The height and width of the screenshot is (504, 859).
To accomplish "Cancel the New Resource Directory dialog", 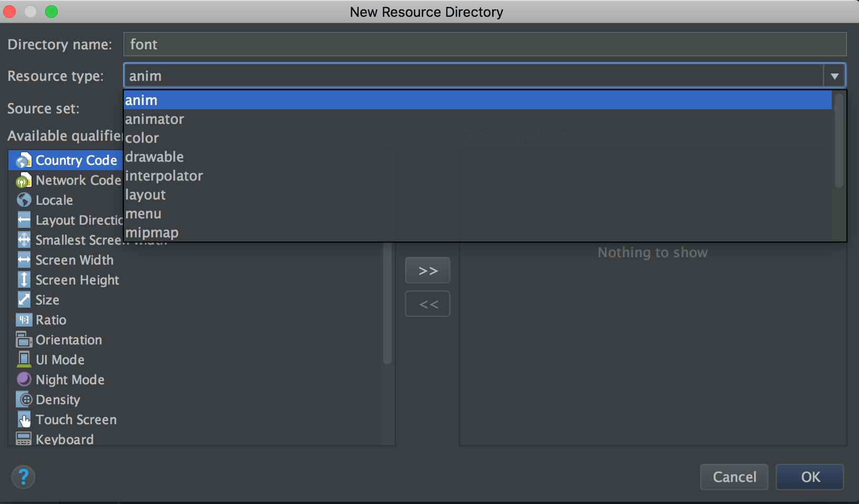I will coord(734,477).
